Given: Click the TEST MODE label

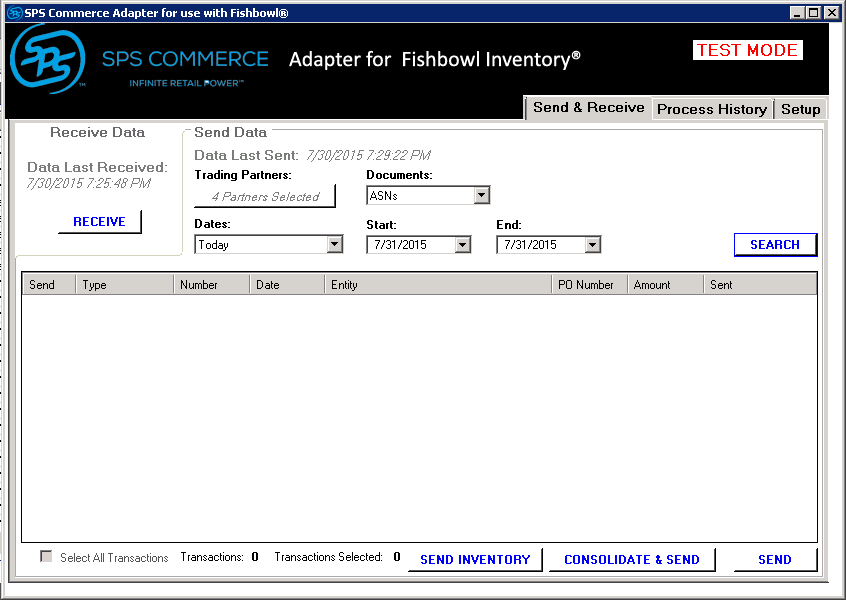Looking at the screenshot, I should click(748, 50).
